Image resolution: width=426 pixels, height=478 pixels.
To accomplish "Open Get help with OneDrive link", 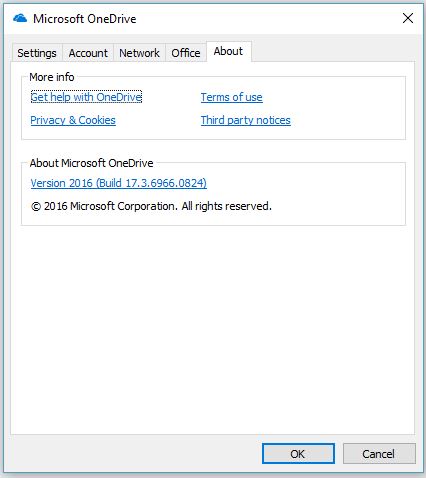I will click(x=86, y=97).
